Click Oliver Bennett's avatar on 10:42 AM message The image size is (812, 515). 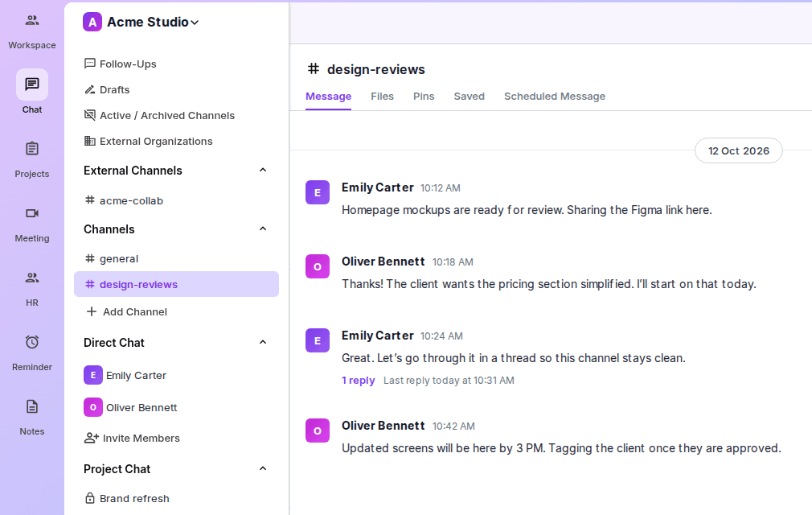click(x=318, y=431)
